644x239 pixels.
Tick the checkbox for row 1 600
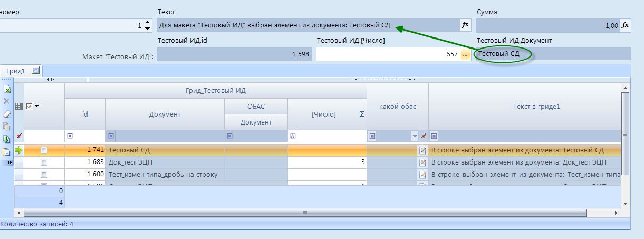point(44,174)
